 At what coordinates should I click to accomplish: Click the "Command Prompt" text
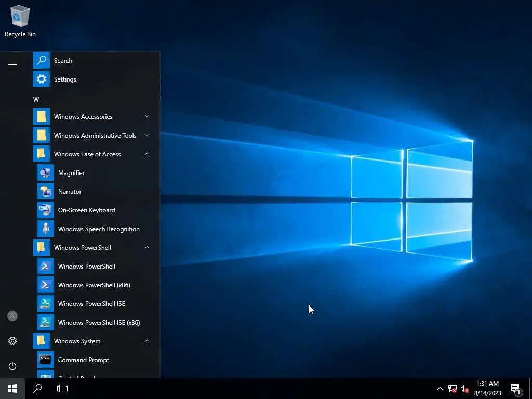click(x=84, y=360)
